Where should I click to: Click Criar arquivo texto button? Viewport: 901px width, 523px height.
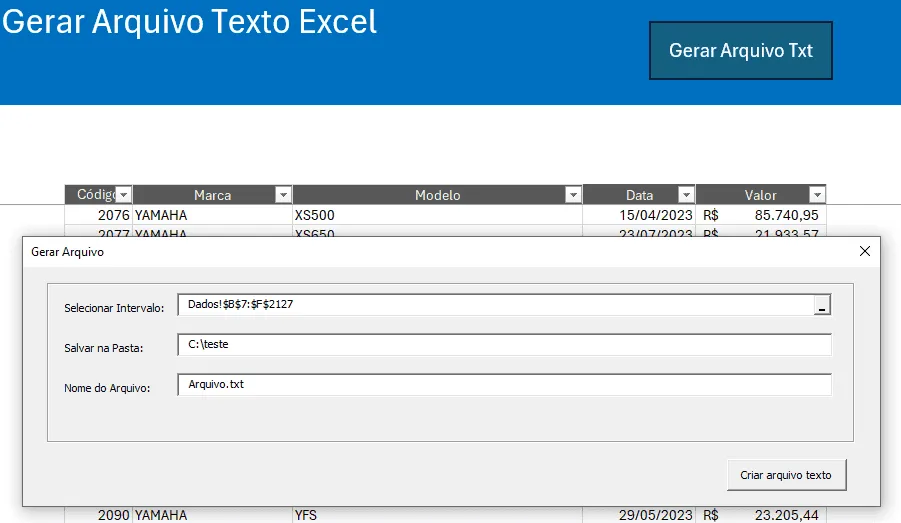pos(786,475)
